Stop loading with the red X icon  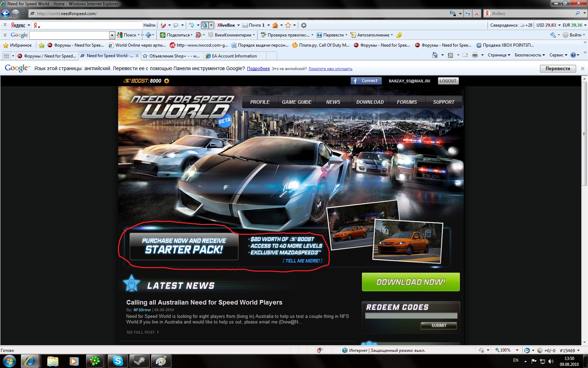tap(476, 14)
